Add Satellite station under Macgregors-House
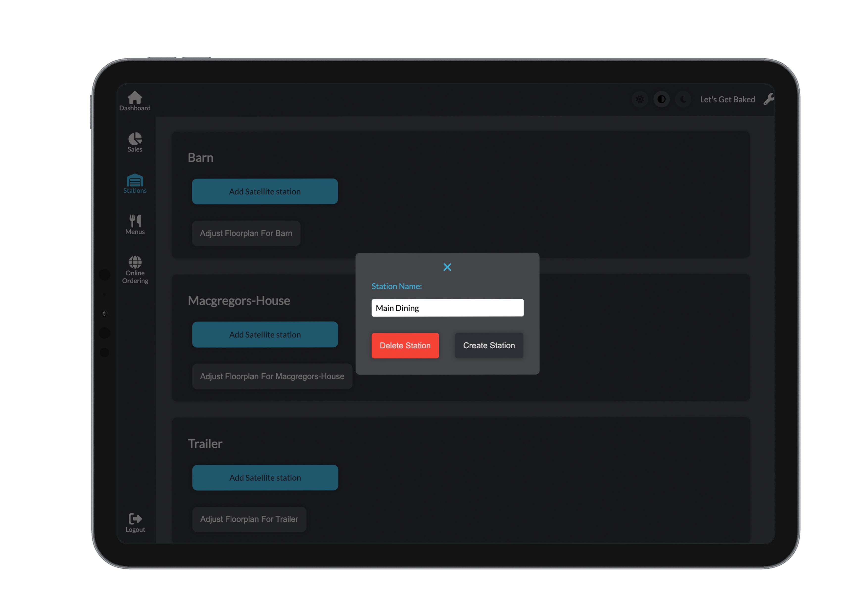 coord(265,335)
